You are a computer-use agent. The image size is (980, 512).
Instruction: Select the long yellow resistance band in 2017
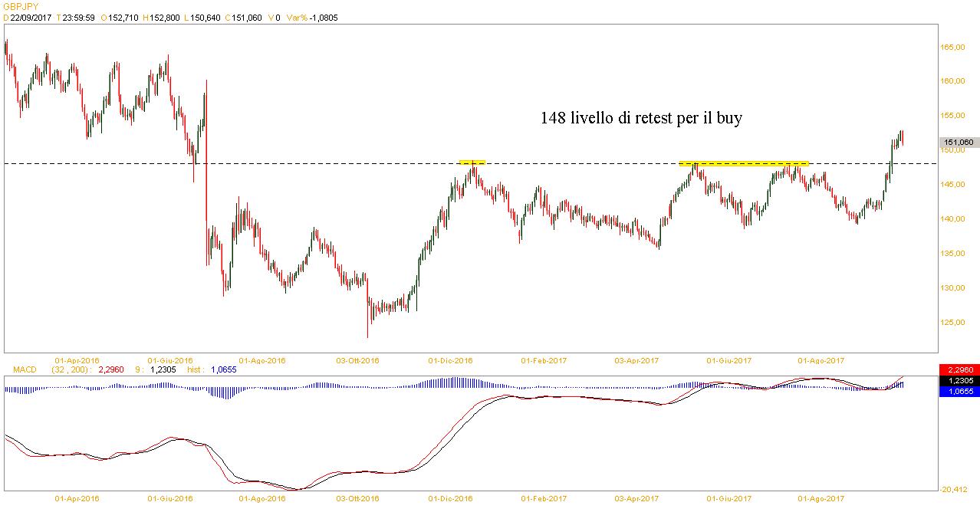click(x=744, y=163)
